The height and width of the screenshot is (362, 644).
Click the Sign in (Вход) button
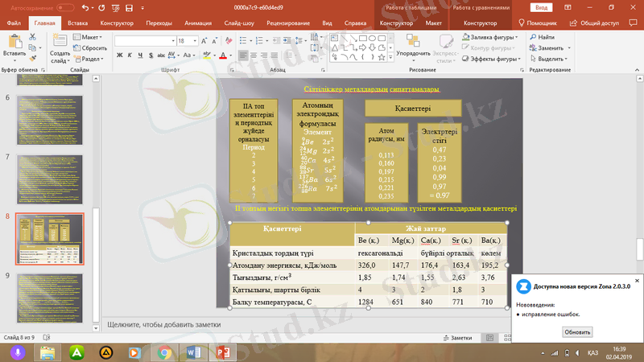point(542,7)
